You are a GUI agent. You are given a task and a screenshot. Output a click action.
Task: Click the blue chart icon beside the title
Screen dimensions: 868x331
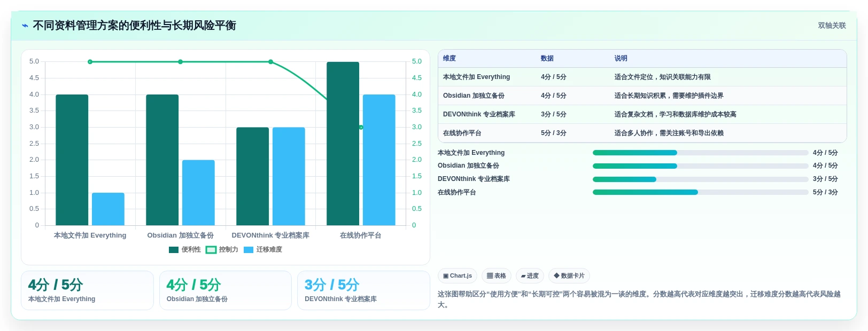25,26
